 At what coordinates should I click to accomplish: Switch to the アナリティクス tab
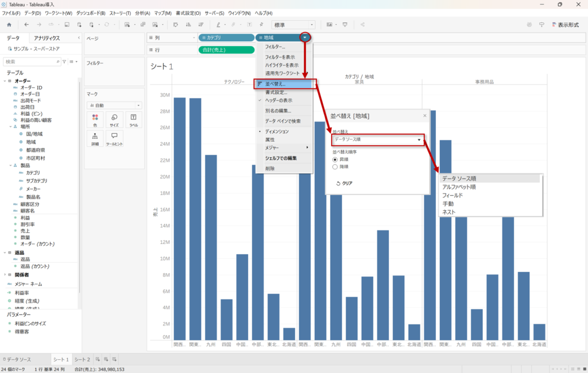[47, 38]
